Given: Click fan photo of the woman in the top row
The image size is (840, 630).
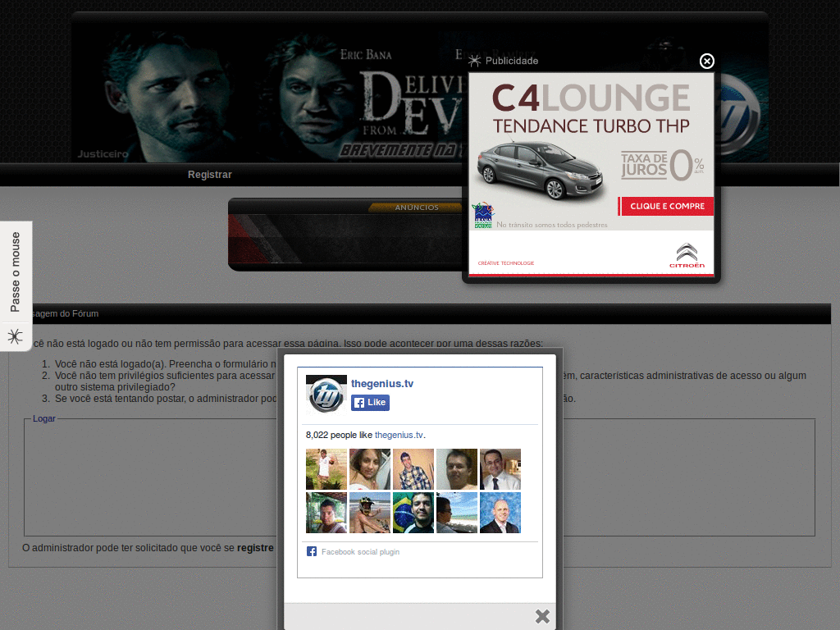Looking at the screenshot, I should point(370,469).
